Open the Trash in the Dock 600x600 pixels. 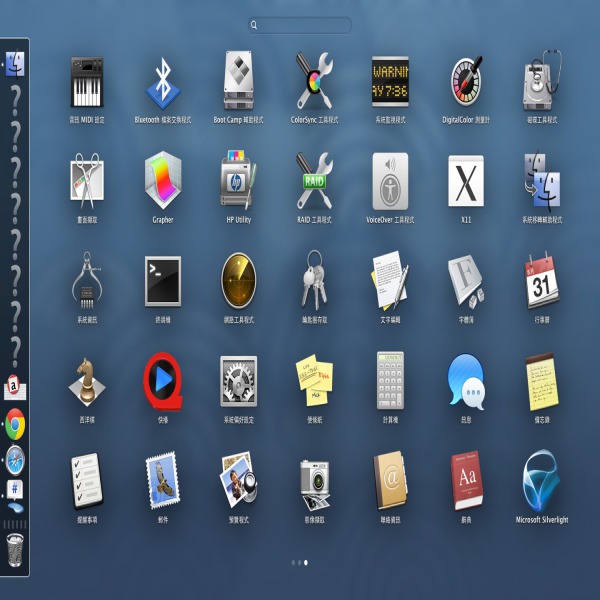tap(15, 550)
